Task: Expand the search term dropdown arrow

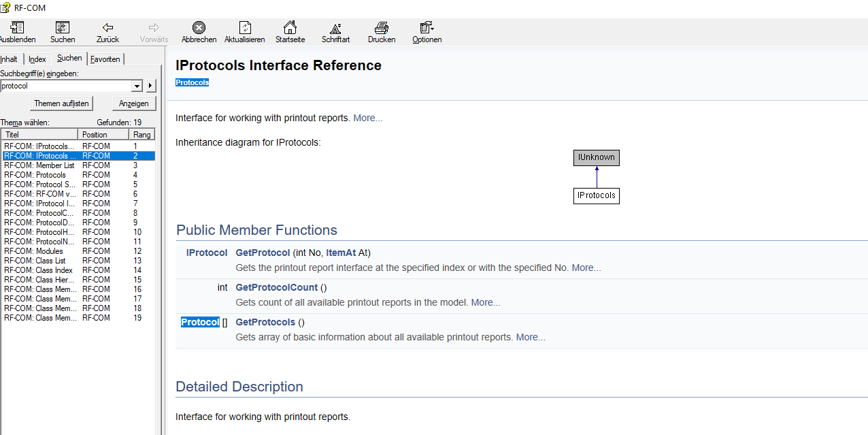Action: (x=137, y=86)
